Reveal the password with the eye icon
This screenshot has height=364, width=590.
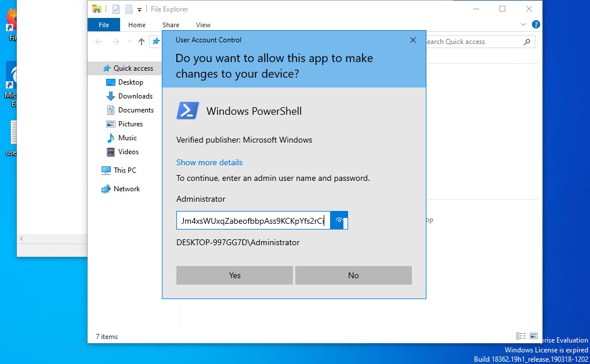[339, 221]
